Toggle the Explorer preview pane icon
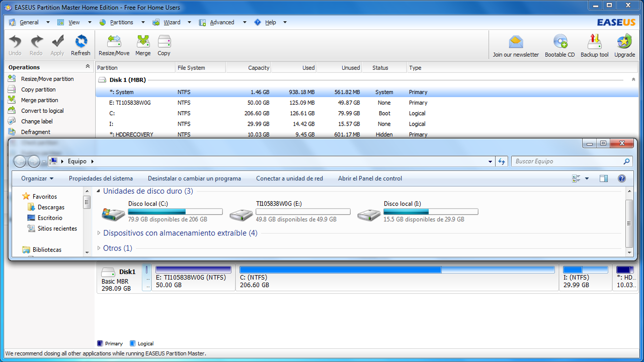This screenshot has width=644, height=362. click(604, 178)
